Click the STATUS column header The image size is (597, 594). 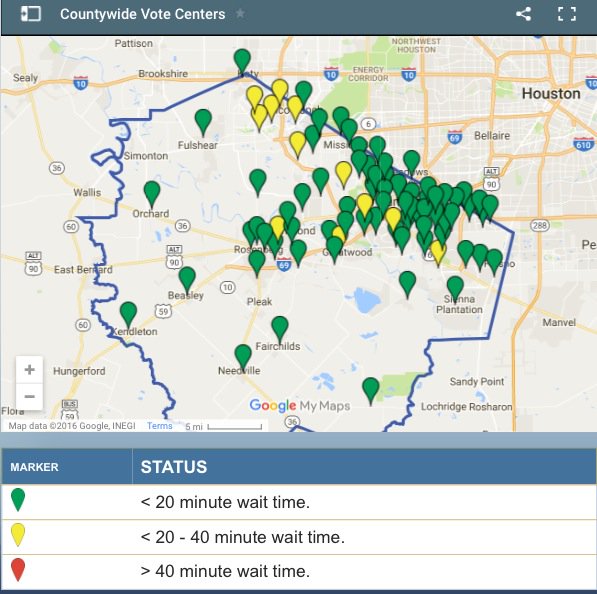tap(174, 467)
